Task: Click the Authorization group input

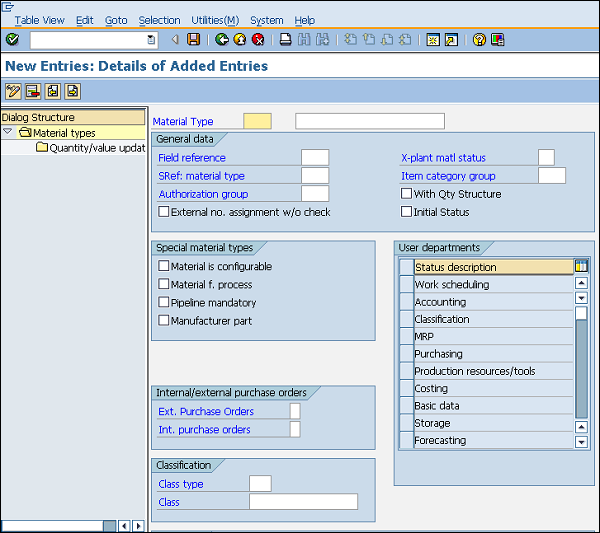Action: click(315, 194)
